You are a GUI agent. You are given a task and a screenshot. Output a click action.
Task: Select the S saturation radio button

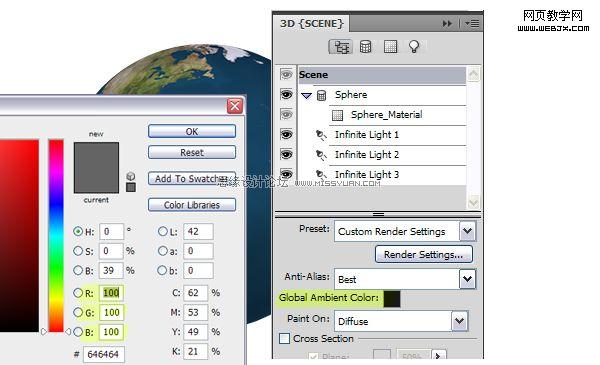pos(78,251)
